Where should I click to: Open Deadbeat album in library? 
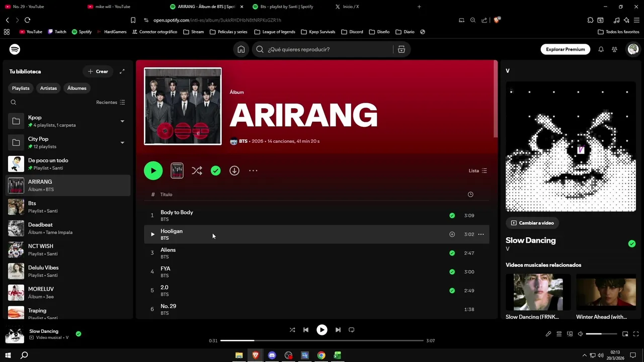(68, 228)
